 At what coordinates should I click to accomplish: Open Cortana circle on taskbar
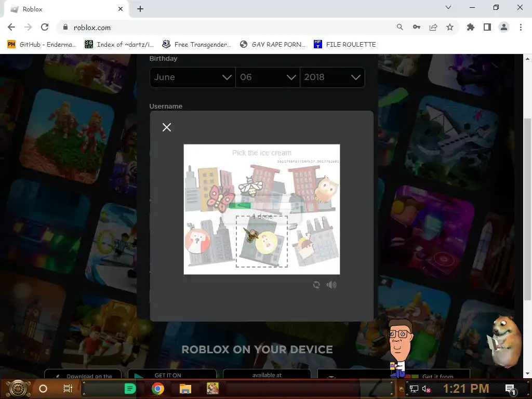click(43, 389)
